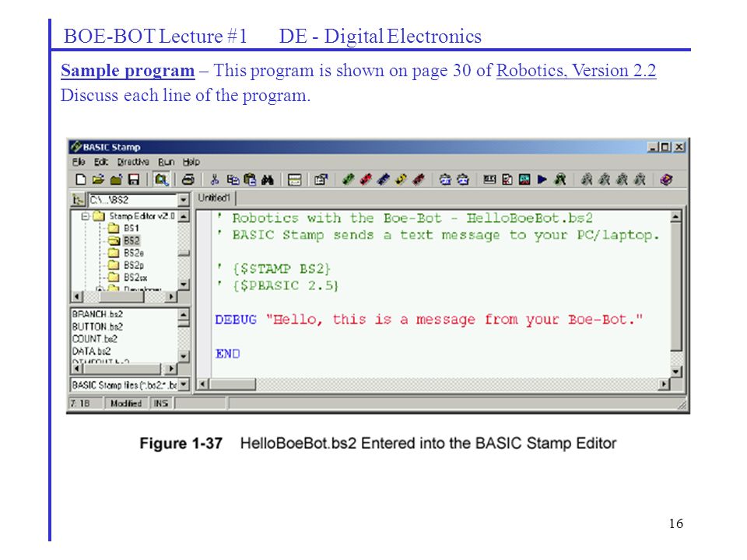Open the Directive menu

(133, 162)
